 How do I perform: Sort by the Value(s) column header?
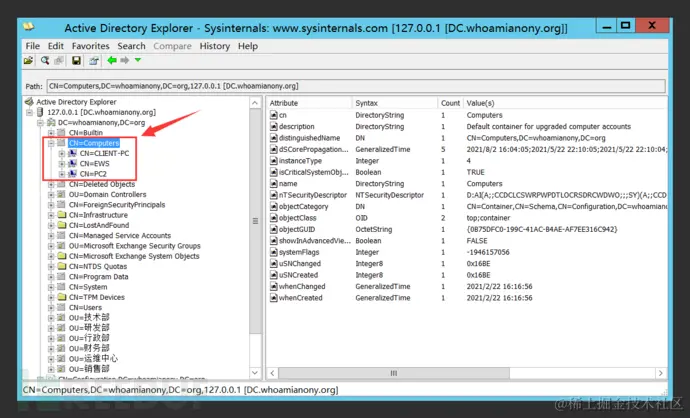point(565,103)
